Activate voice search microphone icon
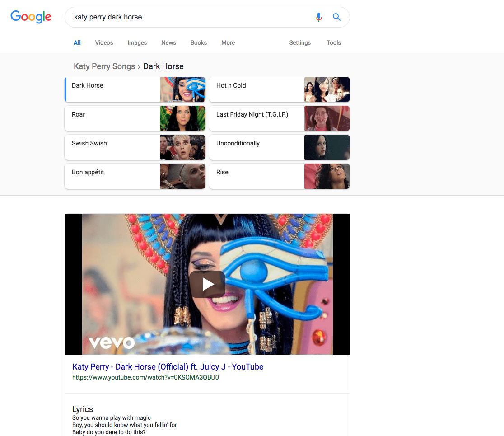The image size is (504, 436). click(318, 17)
